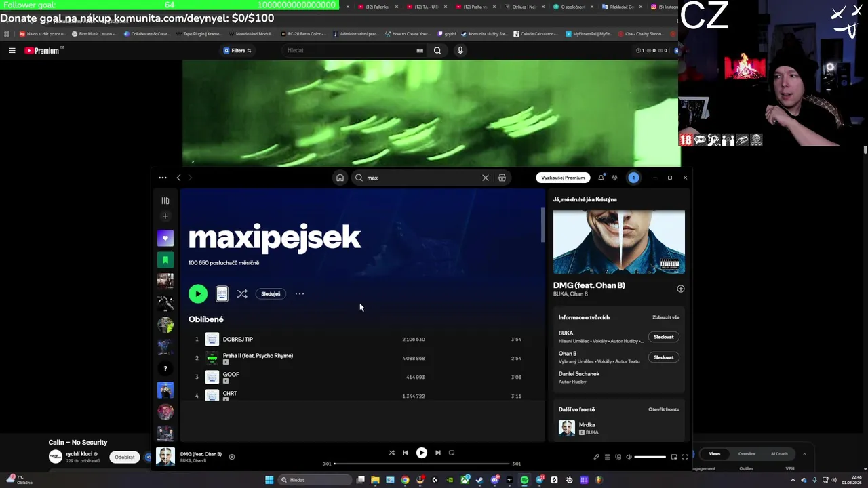The height and width of the screenshot is (488, 868).
Task: Click the artist page vertical scrollbar
Action: (x=542, y=225)
